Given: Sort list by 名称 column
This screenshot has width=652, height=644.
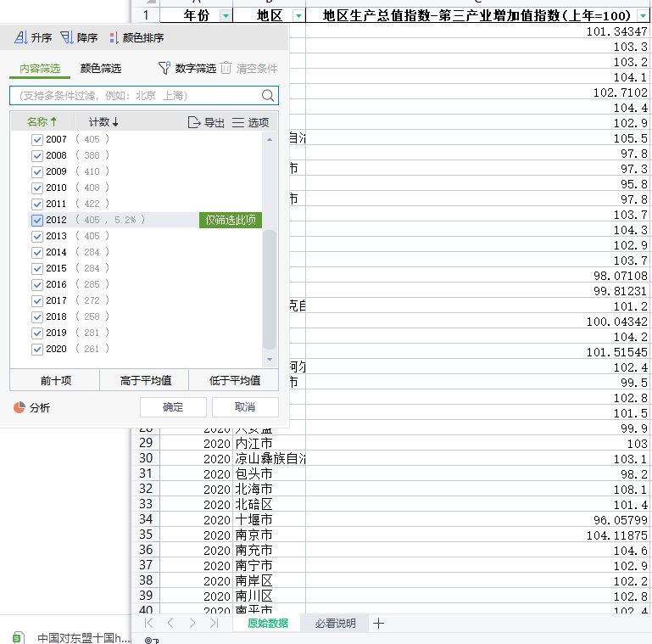Looking at the screenshot, I should (42, 122).
